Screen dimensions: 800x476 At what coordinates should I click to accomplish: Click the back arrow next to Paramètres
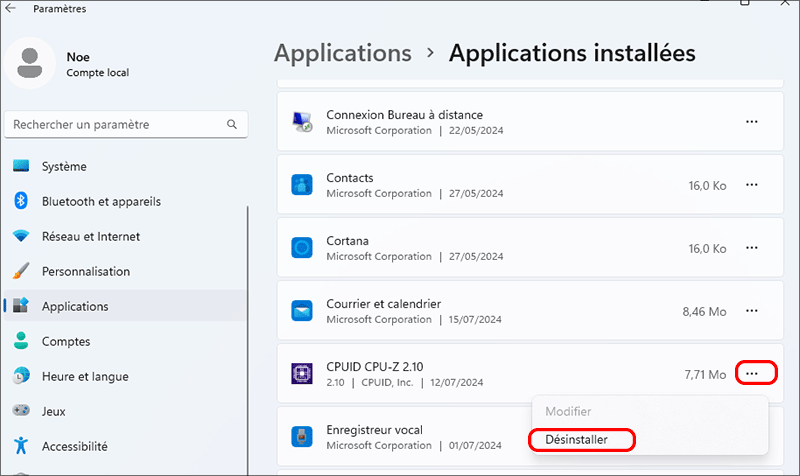[x=11, y=8]
